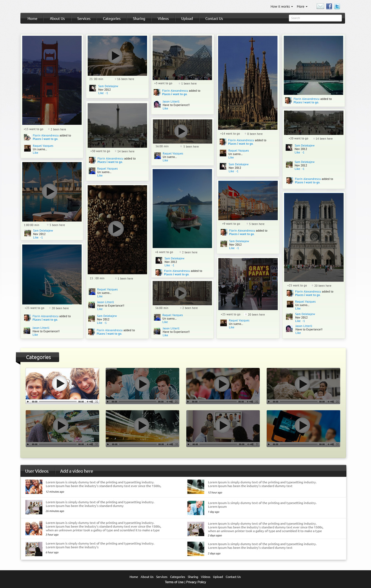The width and height of the screenshot is (371, 588).
Task: Focus the Search field
Action: 315,18
